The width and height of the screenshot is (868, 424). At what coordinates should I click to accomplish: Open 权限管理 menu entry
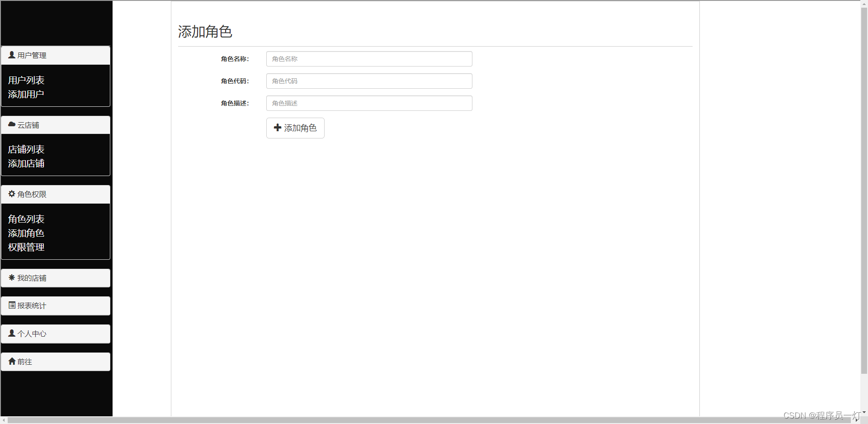point(26,247)
